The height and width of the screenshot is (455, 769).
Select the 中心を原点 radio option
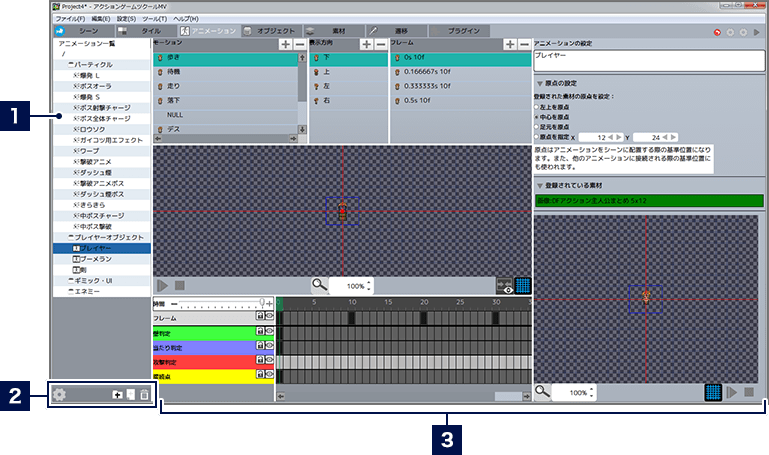(x=538, y=117)
